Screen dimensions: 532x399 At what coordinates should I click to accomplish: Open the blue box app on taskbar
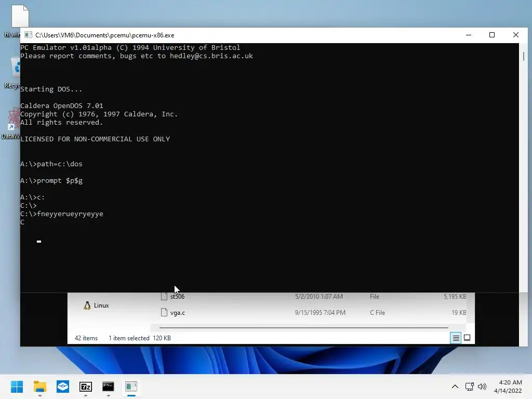tap(63, 387)
